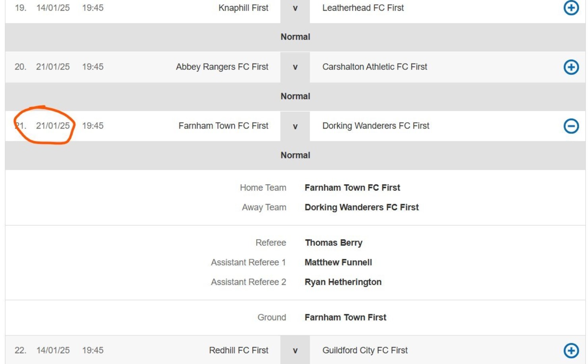Select Abbey Rangers FC First team
The height and width of the screenshot is (364, 588).
coord(222,67)
